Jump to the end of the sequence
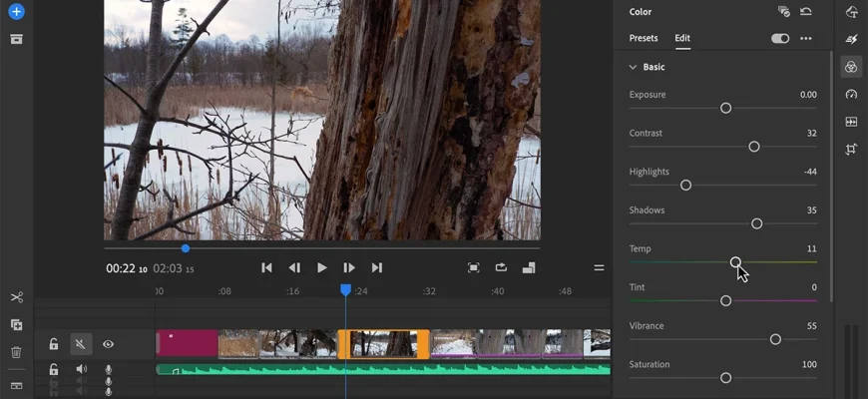Screen dimensions: 868x399 tap(377, 268)
